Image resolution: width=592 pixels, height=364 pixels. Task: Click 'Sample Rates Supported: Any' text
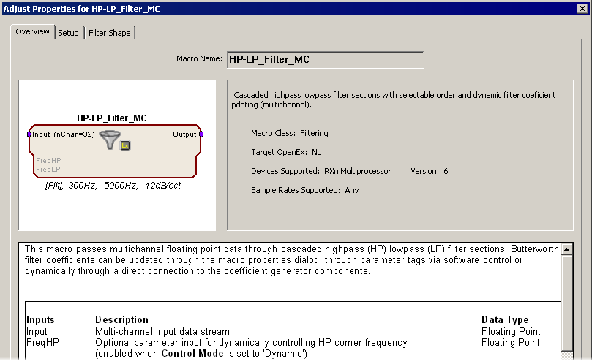tap(304, 190)
